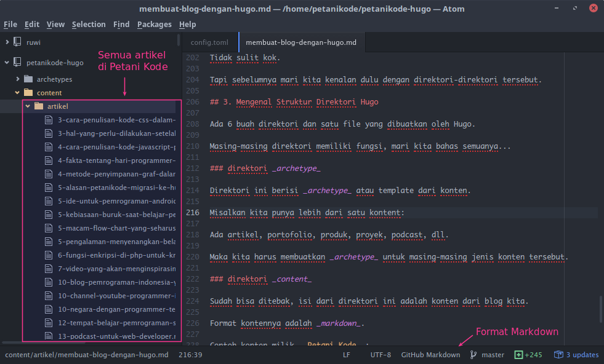This screenshot has width=604, height=364.
Task: Click file icon of 13-podcast-untuk-web-developer
Action: (x=49, y=336)
